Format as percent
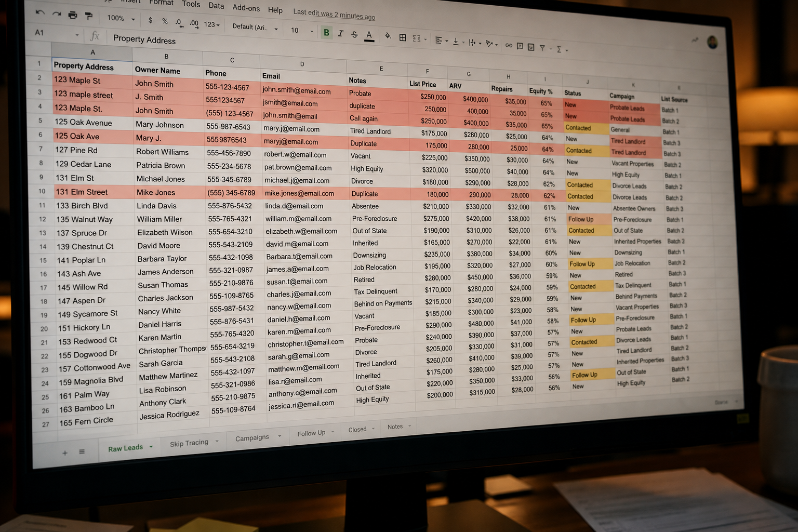 tap(165, 21)
